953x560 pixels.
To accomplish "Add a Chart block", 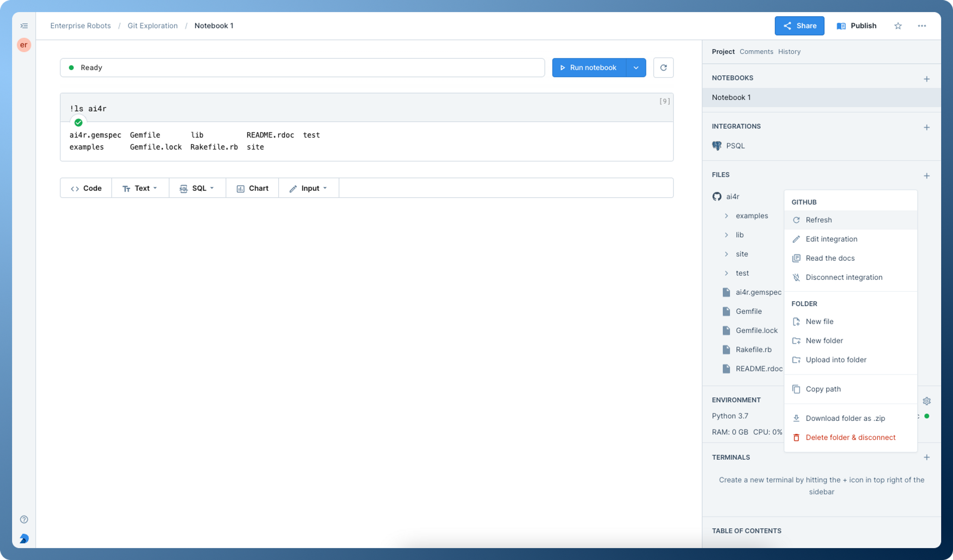I will [x=252, y=188].
